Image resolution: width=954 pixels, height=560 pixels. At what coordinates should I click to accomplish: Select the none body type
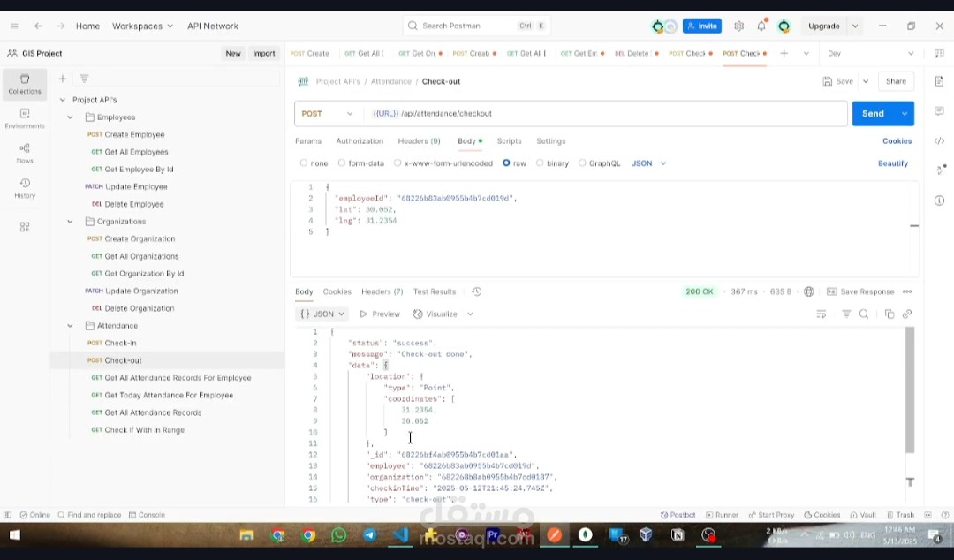(304, 163)
